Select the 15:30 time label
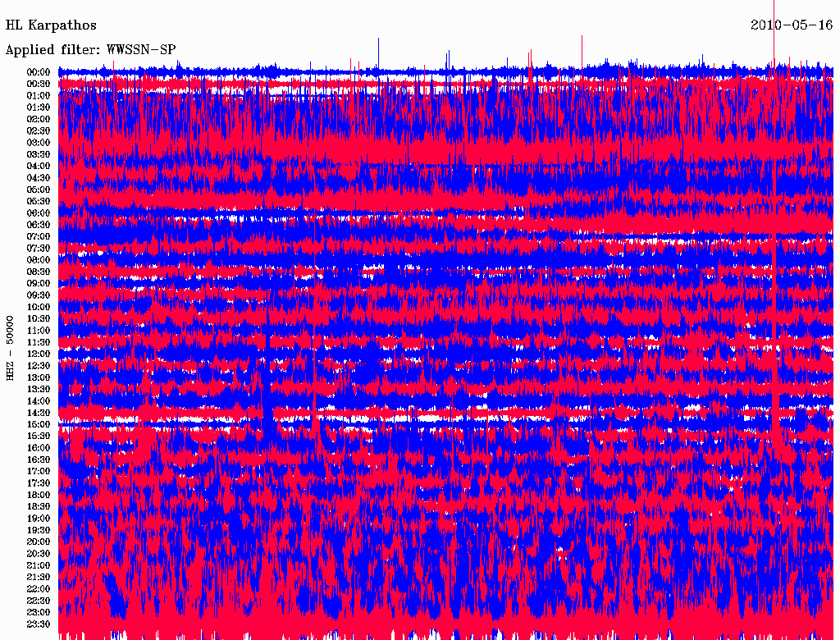 (x=39, y=437)
